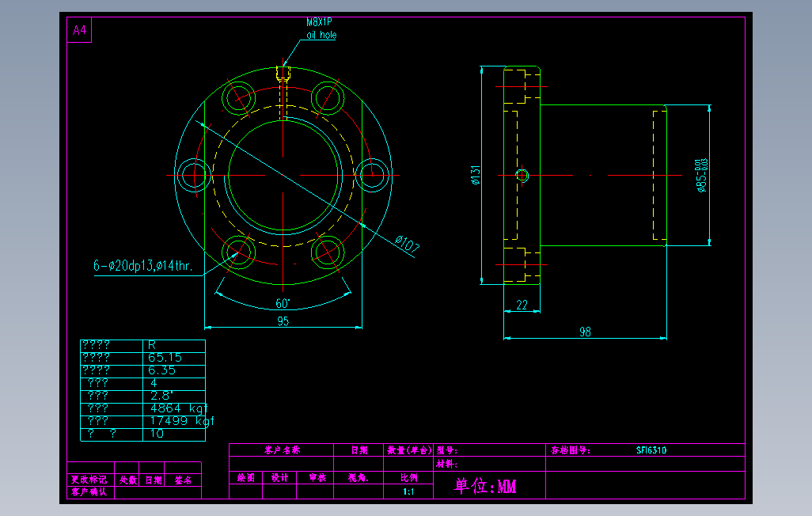Click the 22 flange thickness dimension

[522, 305]
